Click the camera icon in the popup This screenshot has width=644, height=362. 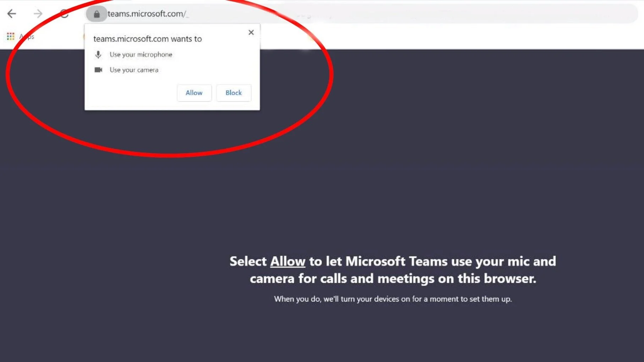pos(98,70)
